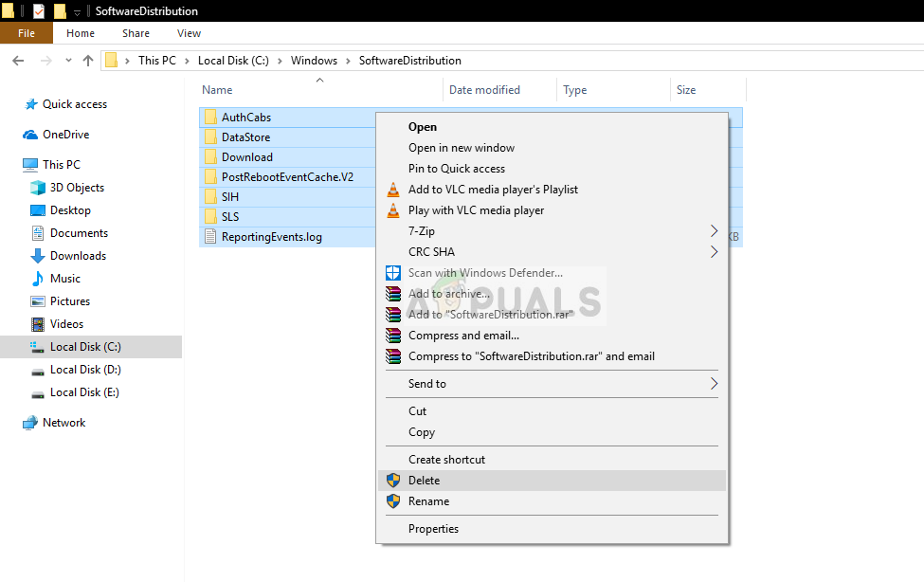The image size is (924, 582).
Task: Open Desktop in navigation pane
Action: click(x=70, y=210)
